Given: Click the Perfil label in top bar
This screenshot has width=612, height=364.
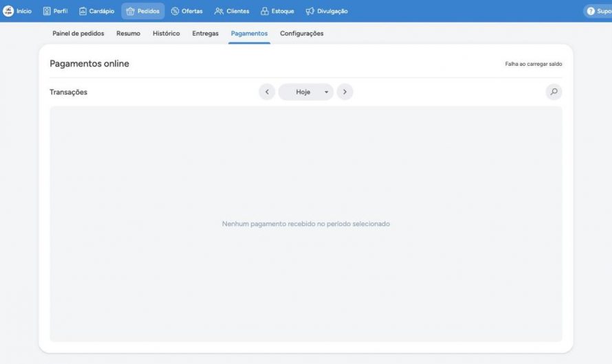Looking at the screenshot, I should tap(61, 11).
